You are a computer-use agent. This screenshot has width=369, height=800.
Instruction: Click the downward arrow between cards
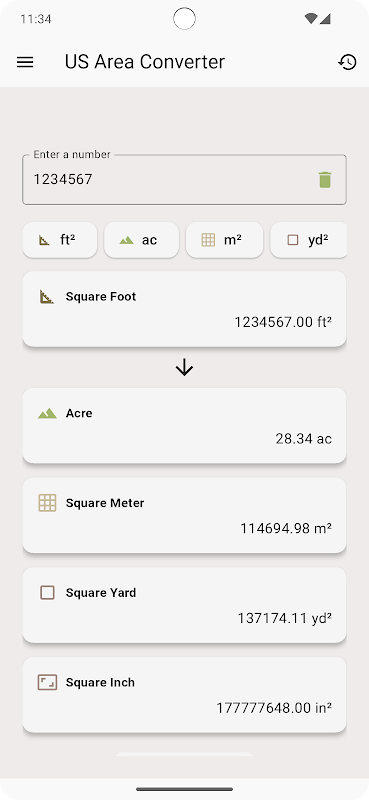coord(184,367)
